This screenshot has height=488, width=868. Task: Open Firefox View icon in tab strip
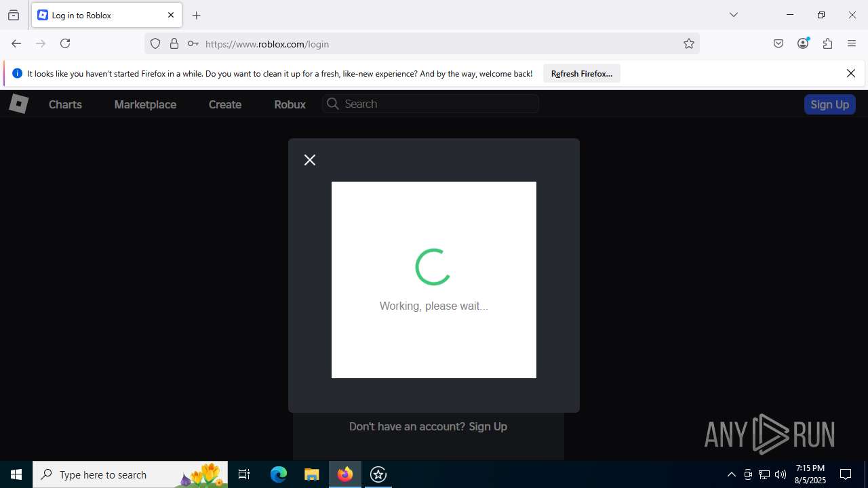click(14, 15)
